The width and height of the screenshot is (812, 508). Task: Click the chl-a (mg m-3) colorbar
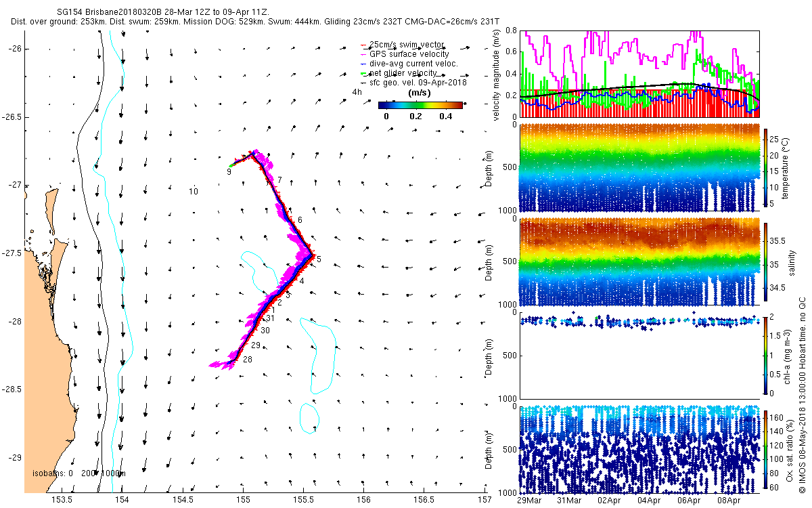(x=766, y=355)
